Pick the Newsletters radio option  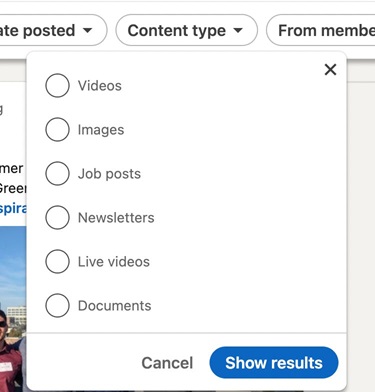[x=57, y=217]
